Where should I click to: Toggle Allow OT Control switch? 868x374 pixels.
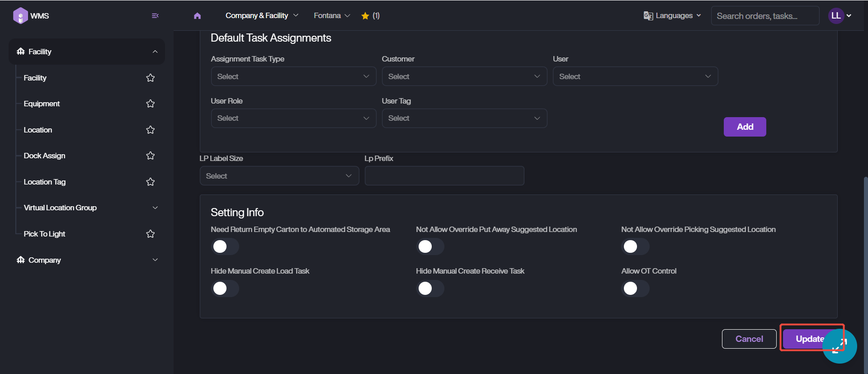pos(635,289)
